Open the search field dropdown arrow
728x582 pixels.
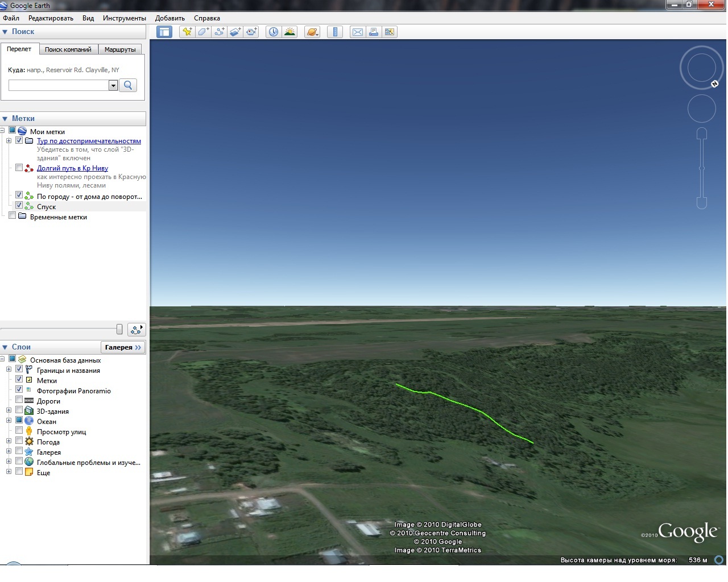113,85
